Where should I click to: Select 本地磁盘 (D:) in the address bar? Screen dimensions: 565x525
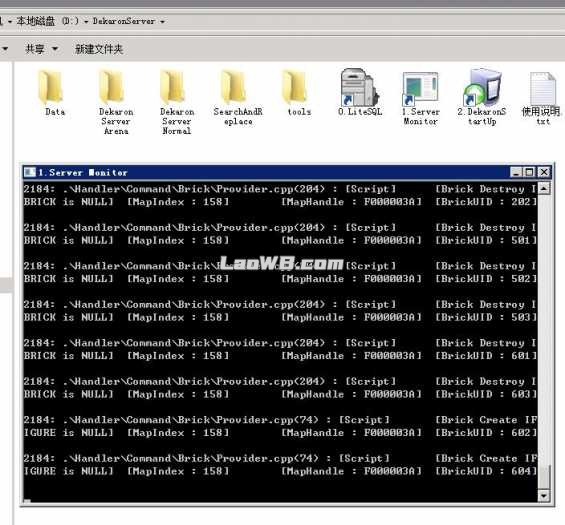pyautogui.click(x=48, y=21)
